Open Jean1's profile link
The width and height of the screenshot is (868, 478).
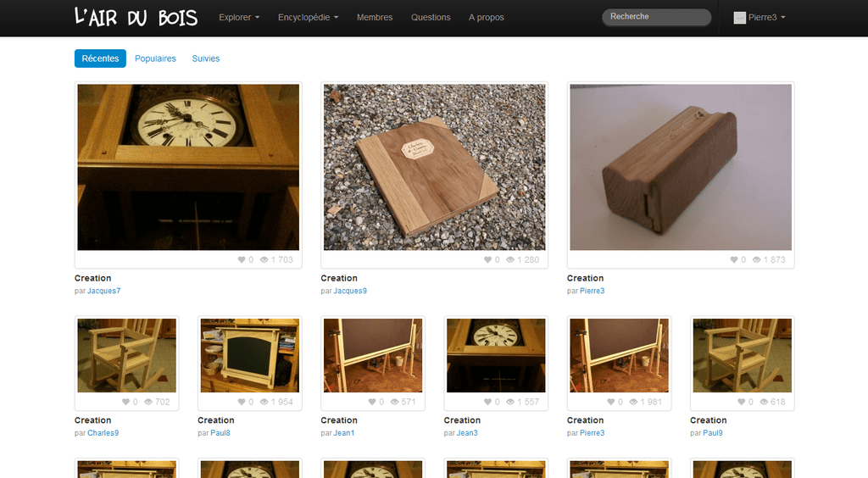tap(344, 433)
